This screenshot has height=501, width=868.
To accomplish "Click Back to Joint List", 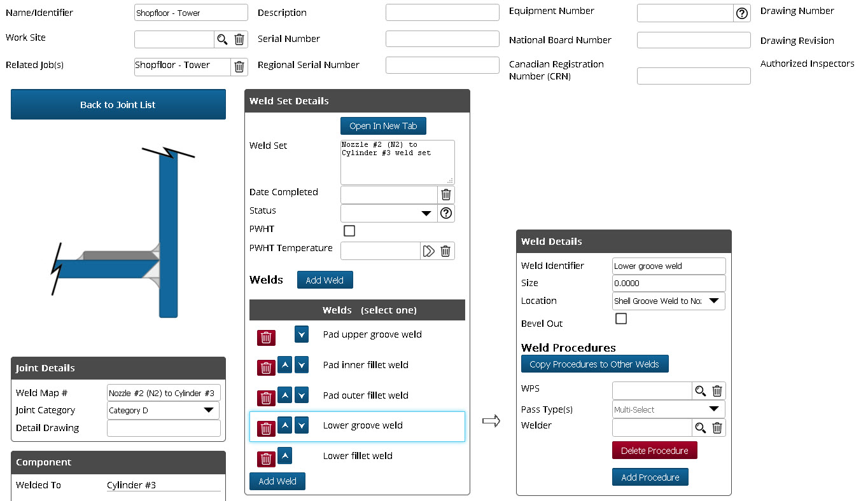I will point(118,104).
